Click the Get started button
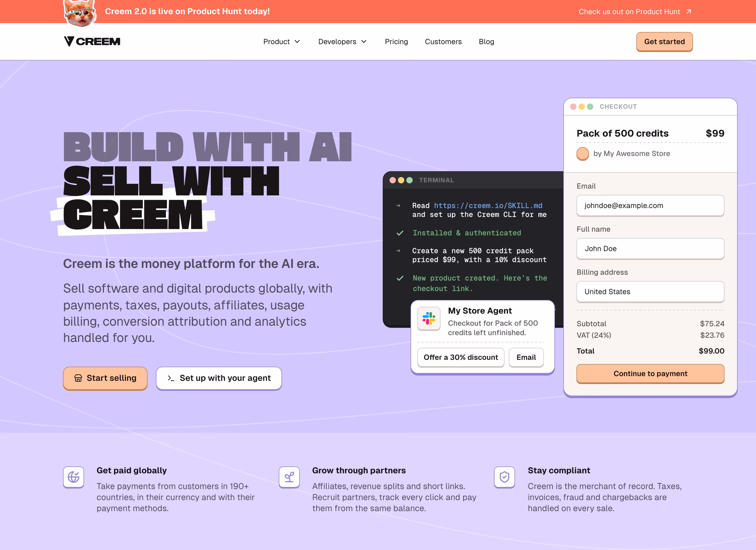The width and height of the screenshot is (756, 550). point(664,42)
